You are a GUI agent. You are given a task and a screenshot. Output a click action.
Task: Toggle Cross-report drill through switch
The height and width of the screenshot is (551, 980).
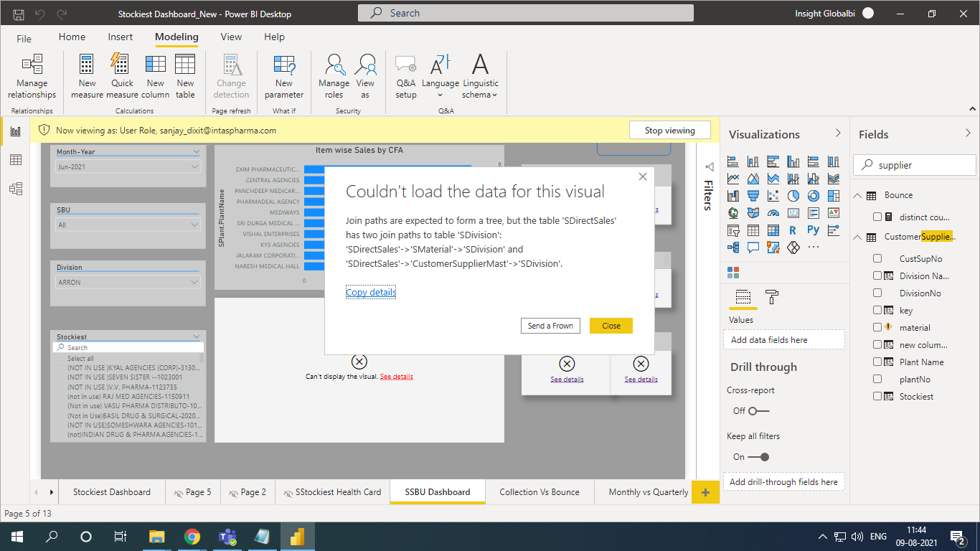758,411
